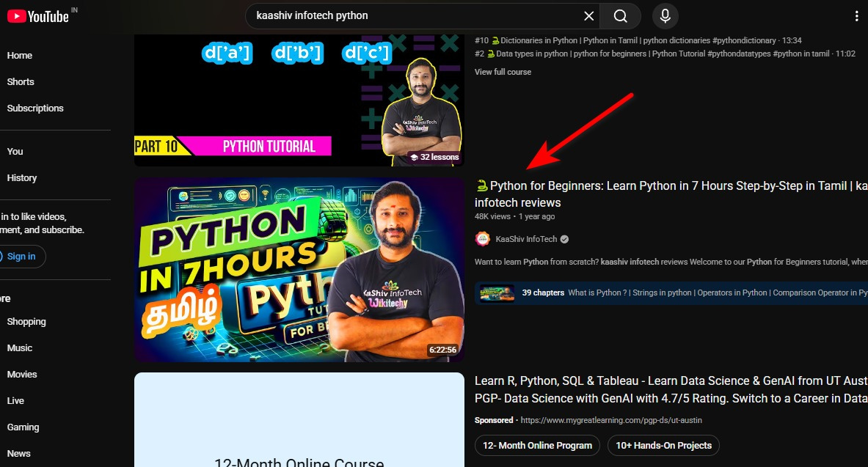Click the YouTube logo
This screenshot has width=868, height=467.
(38, 16)
